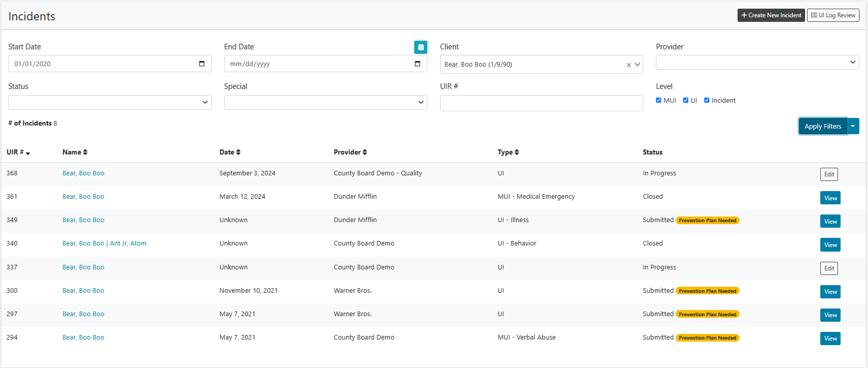Sort table by Name column arrows

(x=85, y=152)
